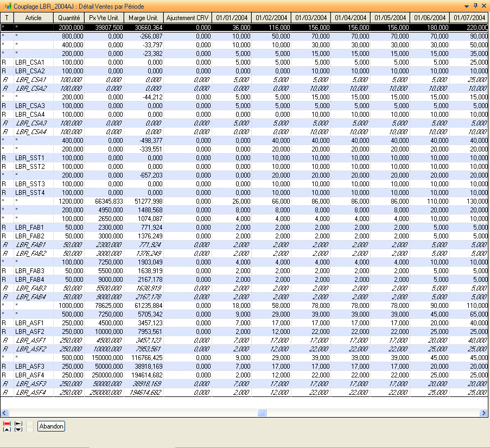
Task: Click the Marge Unit. column header
Action: (144, 18)
